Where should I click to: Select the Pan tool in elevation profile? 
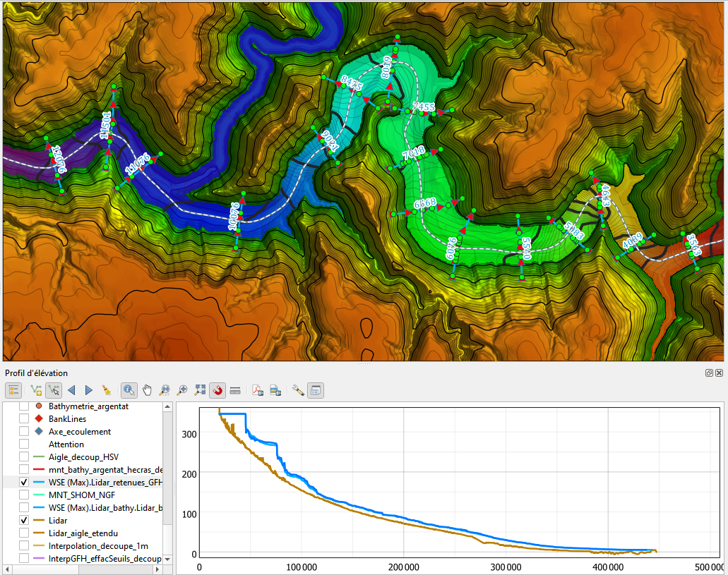(x=148, y=390)
